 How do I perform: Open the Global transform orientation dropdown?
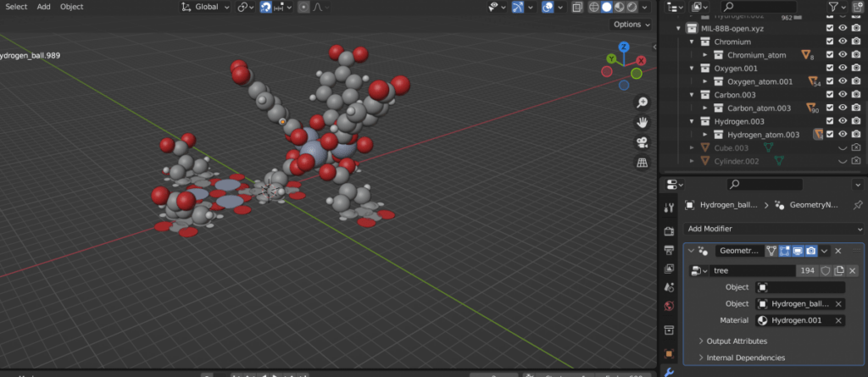(205, 7)
